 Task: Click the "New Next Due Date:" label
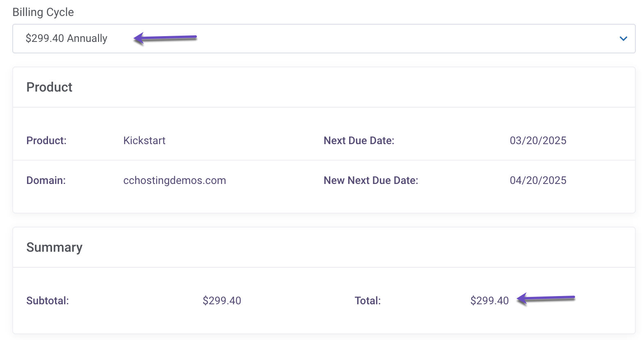(371, 180)
